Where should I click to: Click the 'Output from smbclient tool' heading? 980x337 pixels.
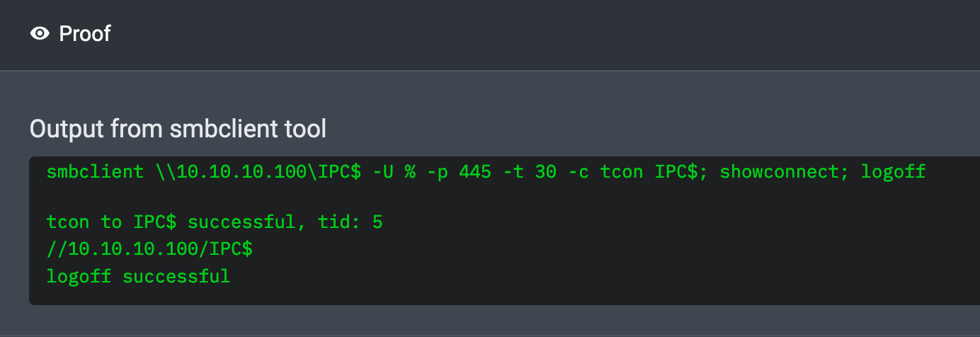tap(178, 129)
